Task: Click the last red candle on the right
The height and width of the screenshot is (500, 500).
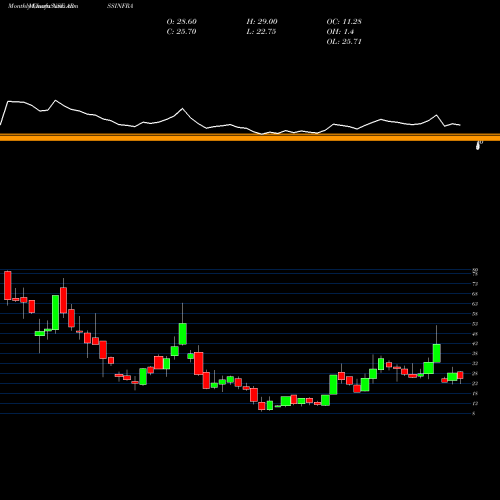Action: [460, 375]
